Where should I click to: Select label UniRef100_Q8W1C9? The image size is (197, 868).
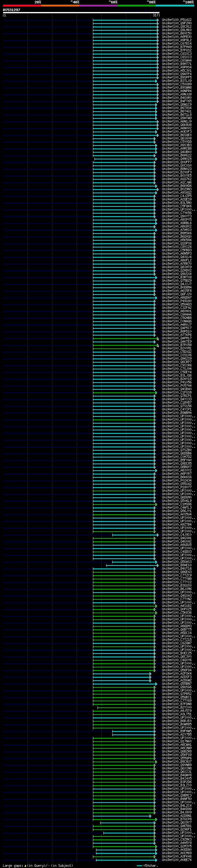coord(177,104)
